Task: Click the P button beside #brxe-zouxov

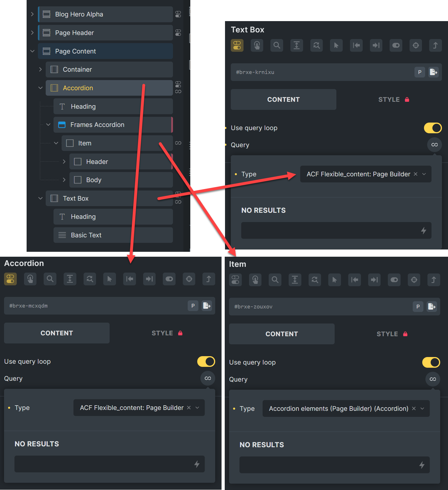Action: (418, 306)
